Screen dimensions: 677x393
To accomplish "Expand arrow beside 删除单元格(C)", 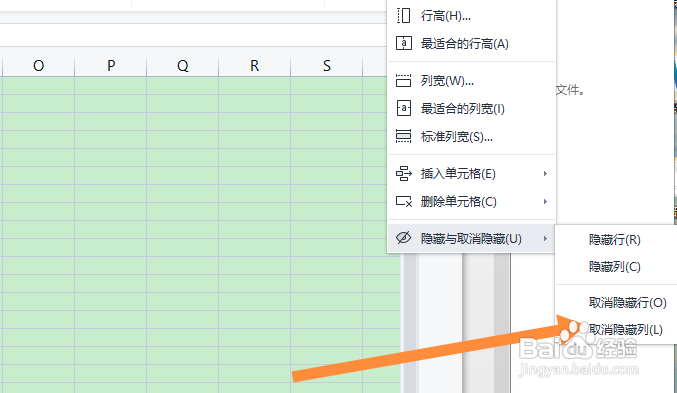I will coord(545,202).
